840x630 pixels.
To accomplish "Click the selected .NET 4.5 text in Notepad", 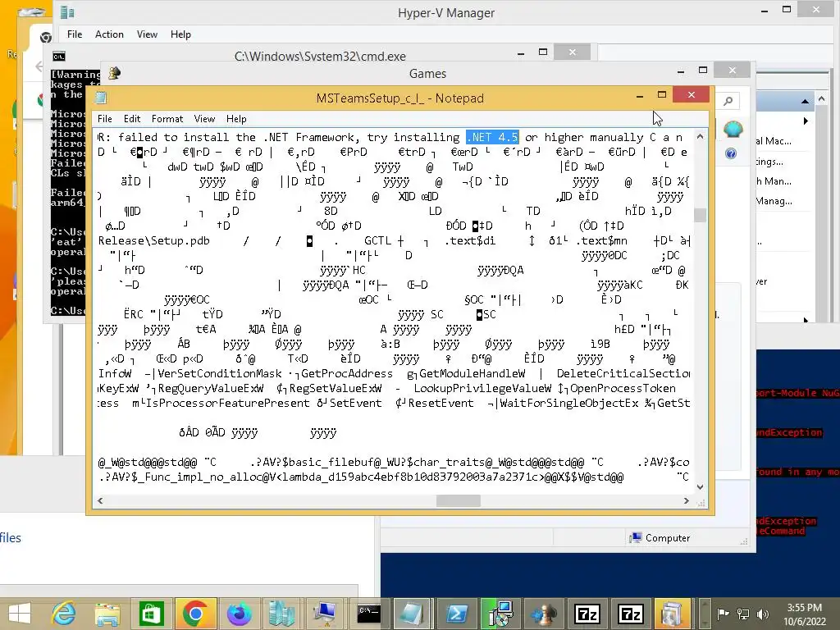I will (492, 137).
